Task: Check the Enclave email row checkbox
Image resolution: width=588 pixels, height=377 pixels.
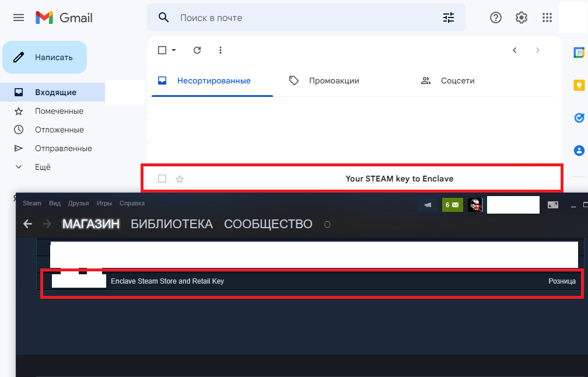Action: pos(162,179)
